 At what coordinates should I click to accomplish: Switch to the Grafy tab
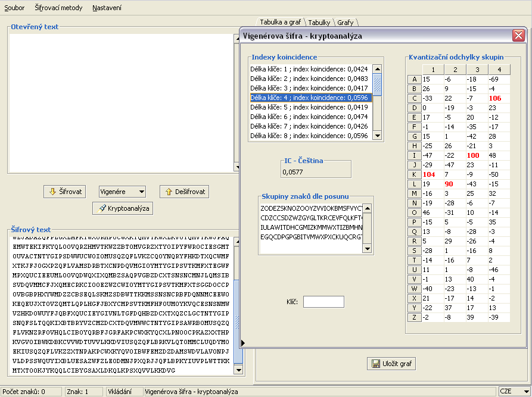coord(346,23)
